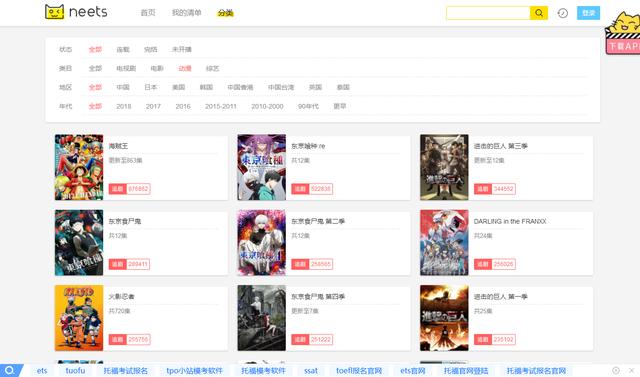Open the 东京食尸鬼 第二季 title
640x377 pixels.
point(318,221)
